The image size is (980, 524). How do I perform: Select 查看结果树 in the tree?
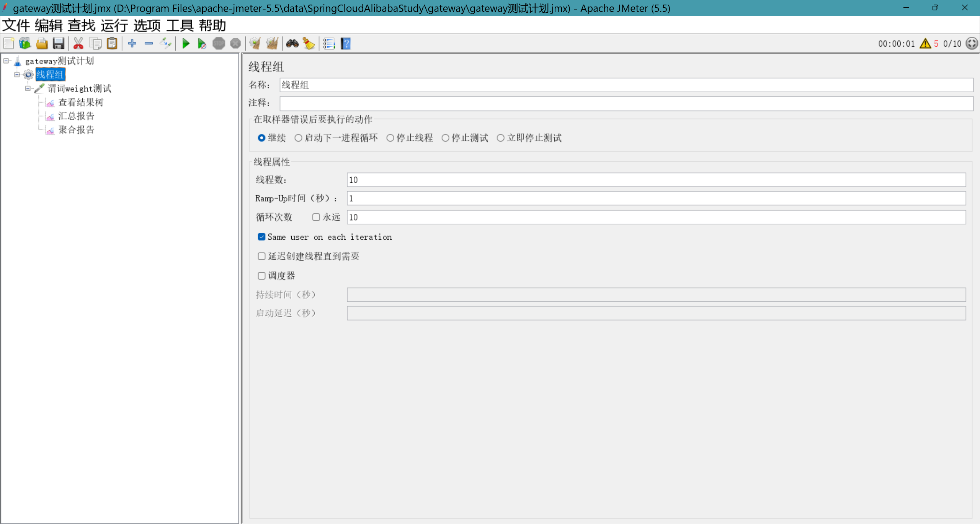(x=81, y=102)
